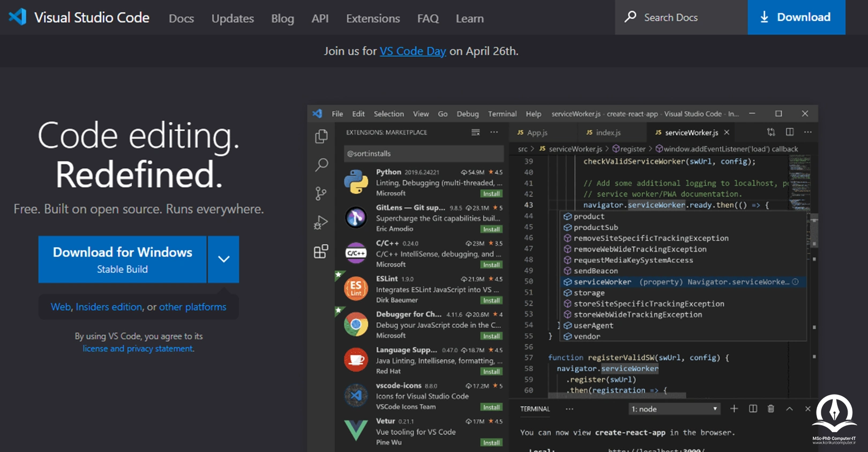Screen dimensions: 868x452
Task: Click the Debugger for Chrome logo
Action: (356, 324)
